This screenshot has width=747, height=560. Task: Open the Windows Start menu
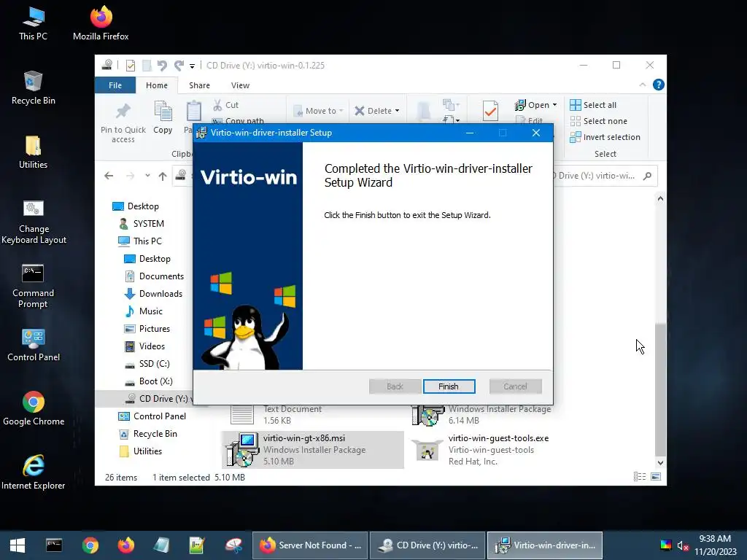point(18,545)
